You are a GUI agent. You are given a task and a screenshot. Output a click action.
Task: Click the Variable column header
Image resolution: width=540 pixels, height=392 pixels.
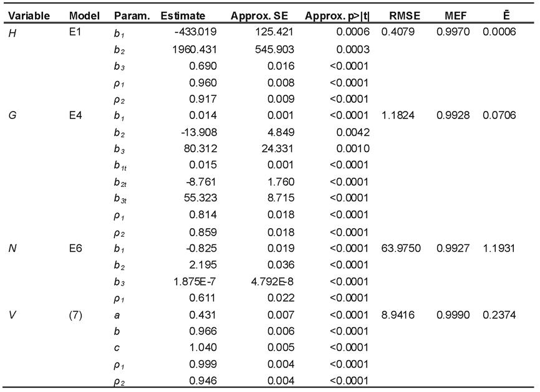pyautogui.click(x=29, y=16)
